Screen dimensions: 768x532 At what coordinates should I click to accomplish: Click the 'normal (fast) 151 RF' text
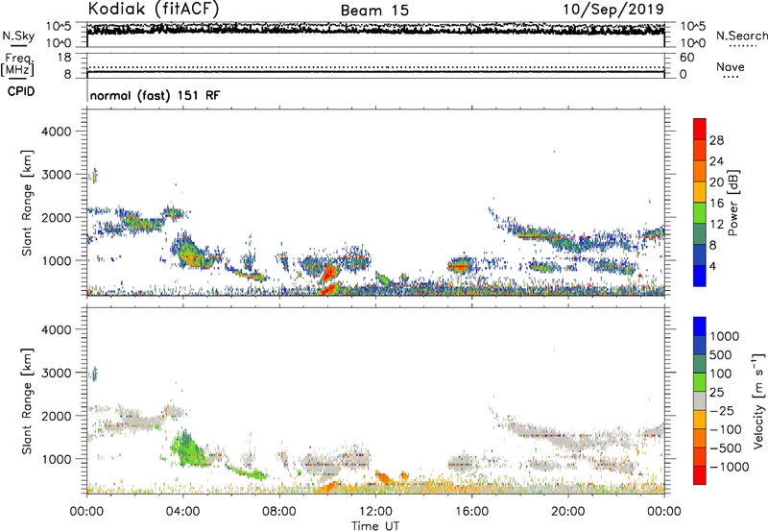point(155,95)
